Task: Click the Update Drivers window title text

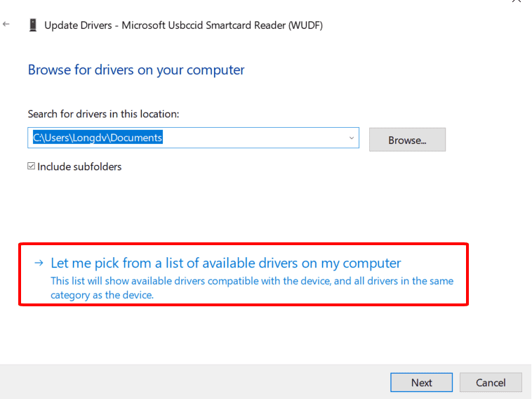Action: 184,25
